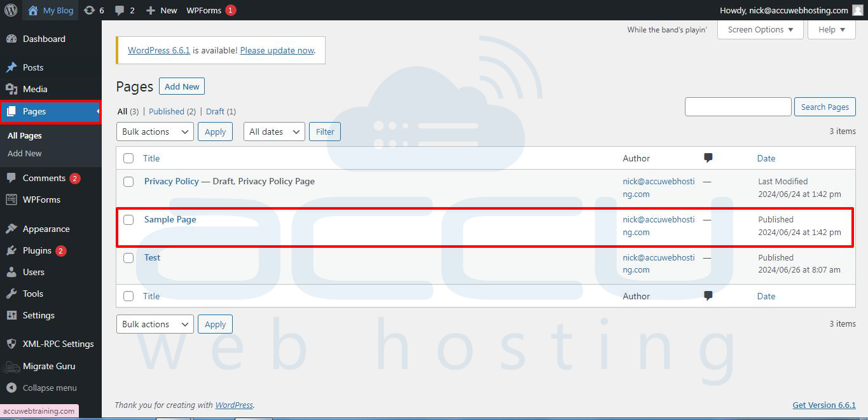Image resolution: width=868 pixels, height=420 pixels.
Task: Sort by the Date column footer link
Action: tap(766, 296)
